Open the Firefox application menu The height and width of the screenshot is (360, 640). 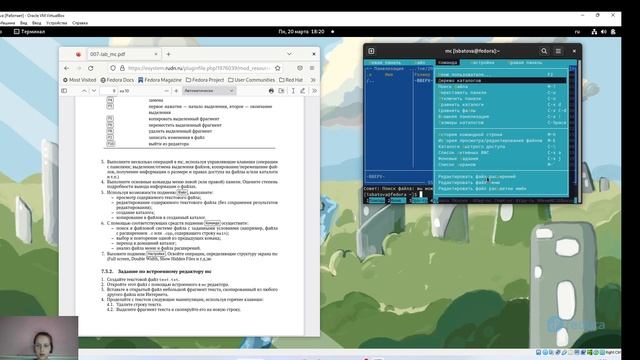312,68
